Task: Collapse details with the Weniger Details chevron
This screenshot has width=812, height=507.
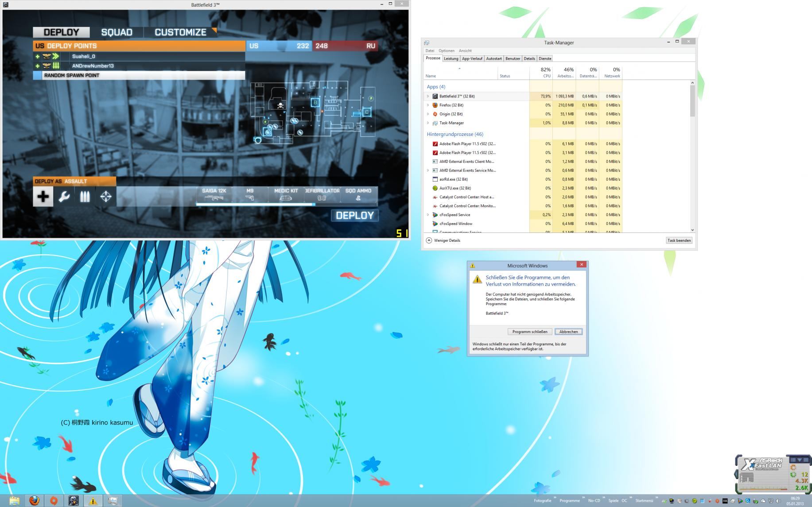Action: (429, 240)
